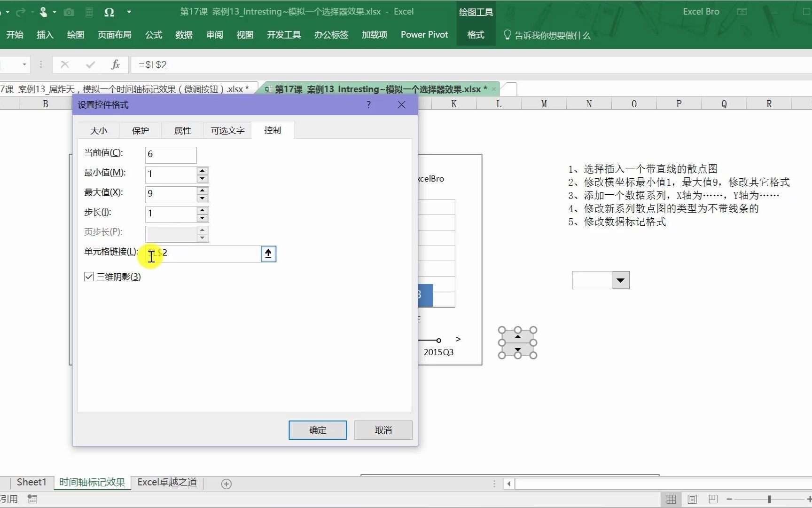
Task: Switch to the 控制 tab in the dialog
Action: 273,130
